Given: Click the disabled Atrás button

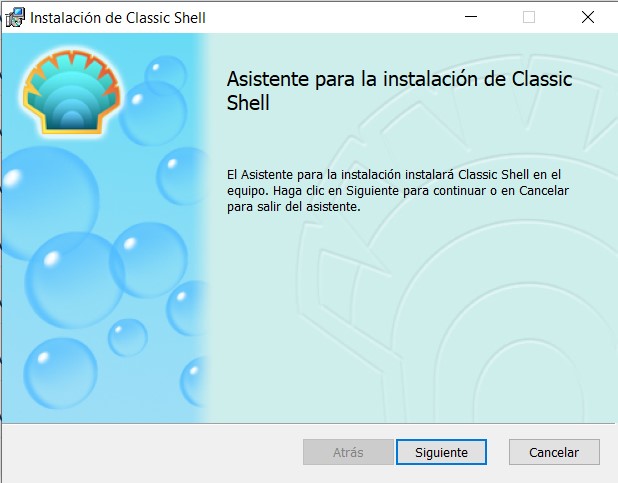Looking at the screenshot, I should coord(348,452).
